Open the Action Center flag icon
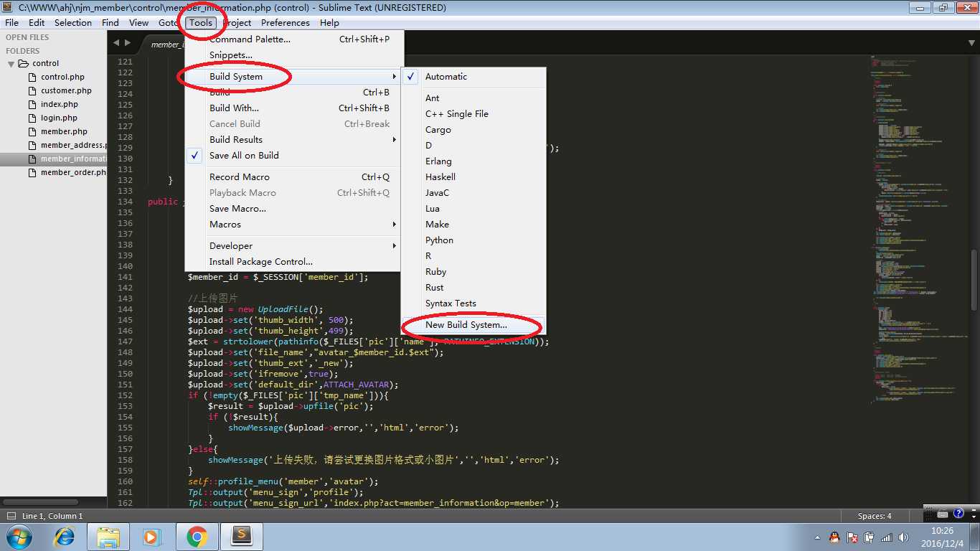980x551 pixels. (x=852, y=537)
